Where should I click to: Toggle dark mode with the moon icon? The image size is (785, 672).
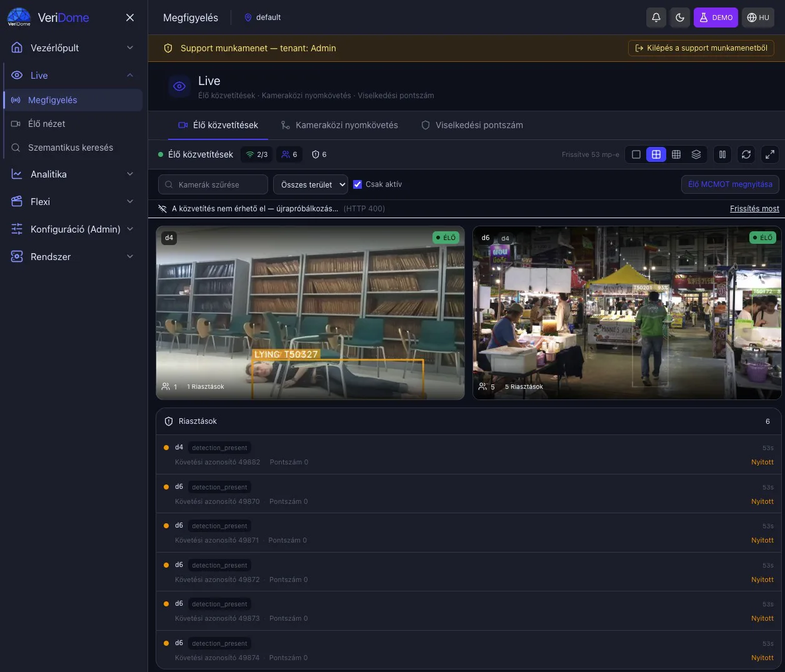(680, 18)
